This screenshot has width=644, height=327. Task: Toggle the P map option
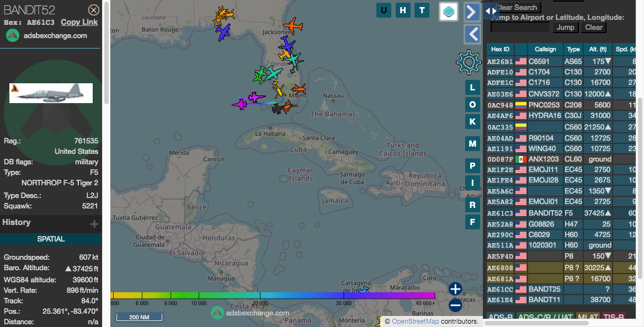[x=472, y=166]
